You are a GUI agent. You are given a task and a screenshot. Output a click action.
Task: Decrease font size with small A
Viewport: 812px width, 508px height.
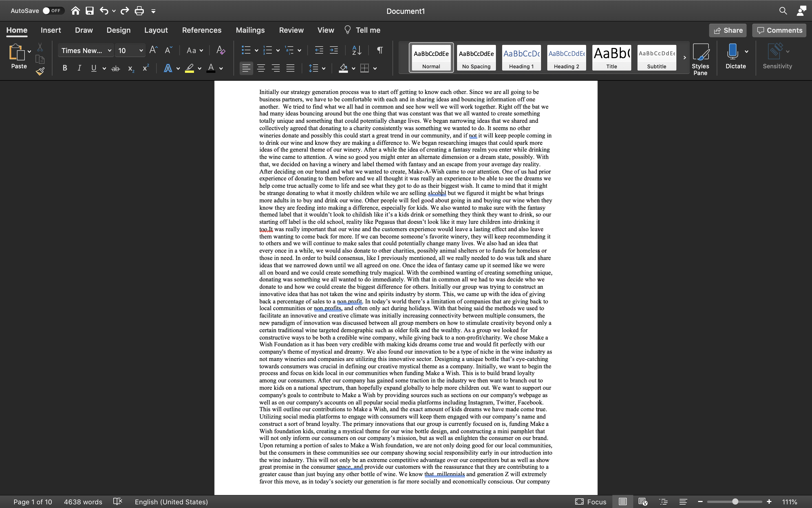point(168,50)
